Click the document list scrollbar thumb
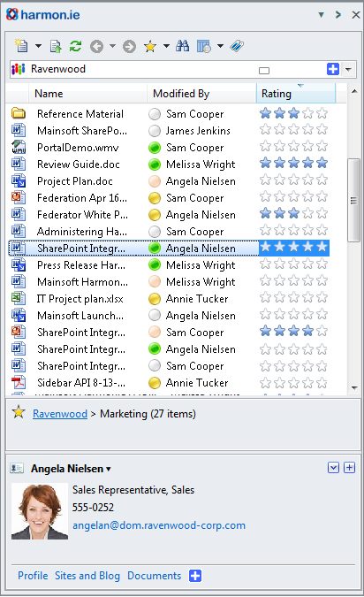Viewport: 364px width, 597px height. click(353, 200)
